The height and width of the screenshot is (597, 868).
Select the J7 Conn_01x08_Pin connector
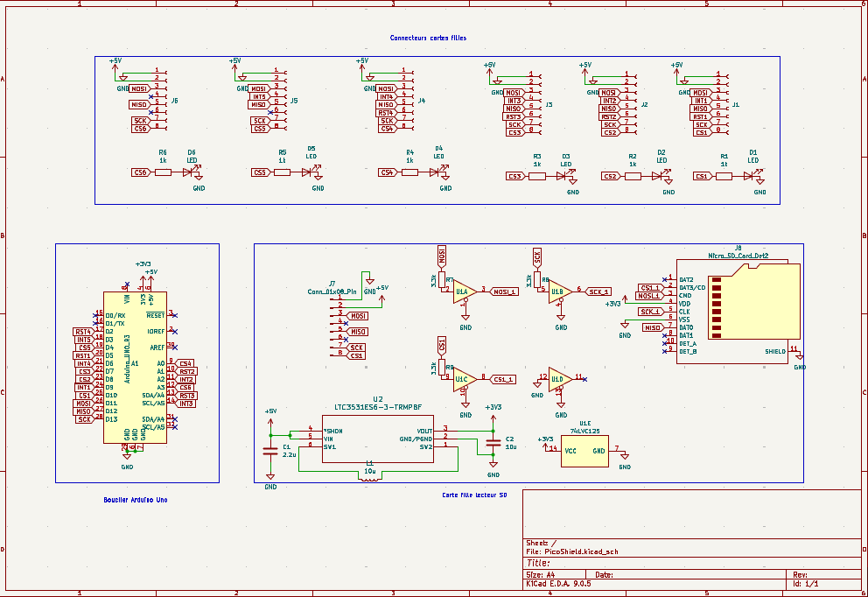pos(334,326)
